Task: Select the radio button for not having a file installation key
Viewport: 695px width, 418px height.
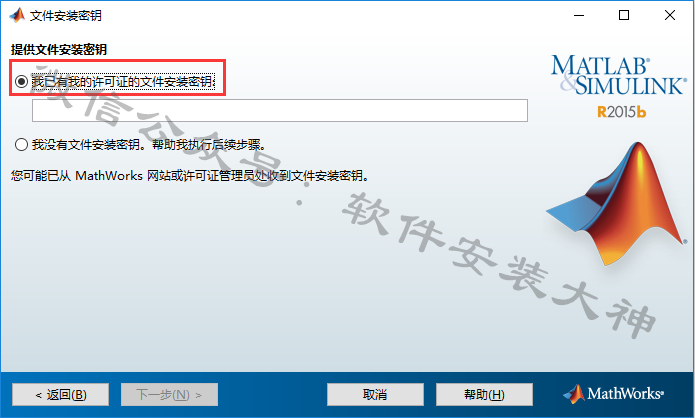Action: click(21, 145)
